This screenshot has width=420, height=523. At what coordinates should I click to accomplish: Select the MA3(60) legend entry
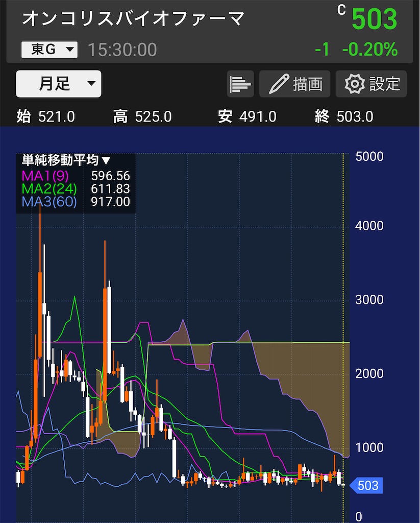[49, 202]
